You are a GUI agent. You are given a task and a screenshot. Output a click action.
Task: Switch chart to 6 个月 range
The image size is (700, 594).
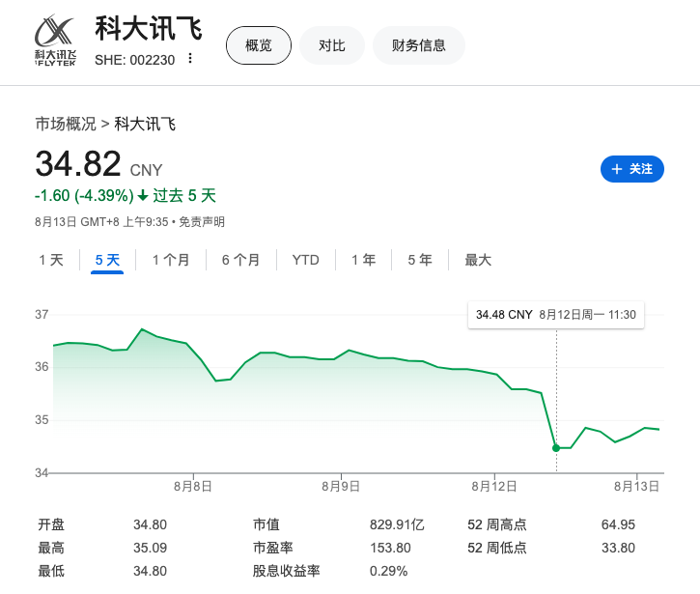(x=241, y=260)
